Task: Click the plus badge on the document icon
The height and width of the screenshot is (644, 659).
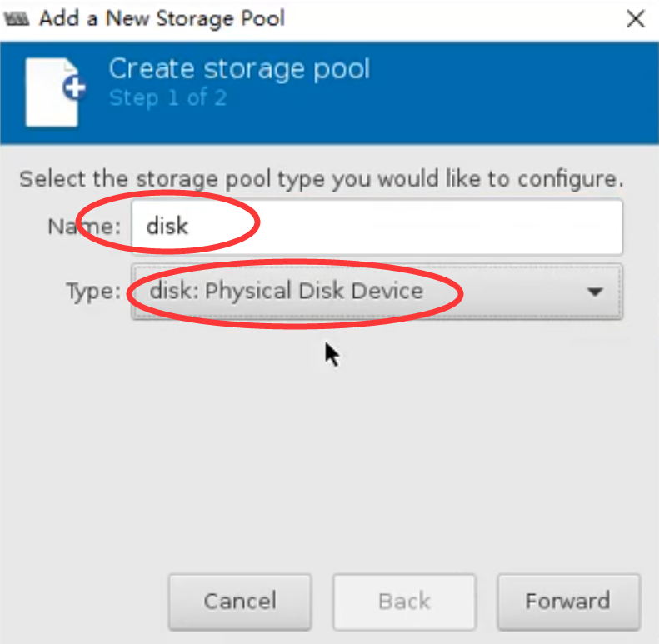Action: point(77,88)
